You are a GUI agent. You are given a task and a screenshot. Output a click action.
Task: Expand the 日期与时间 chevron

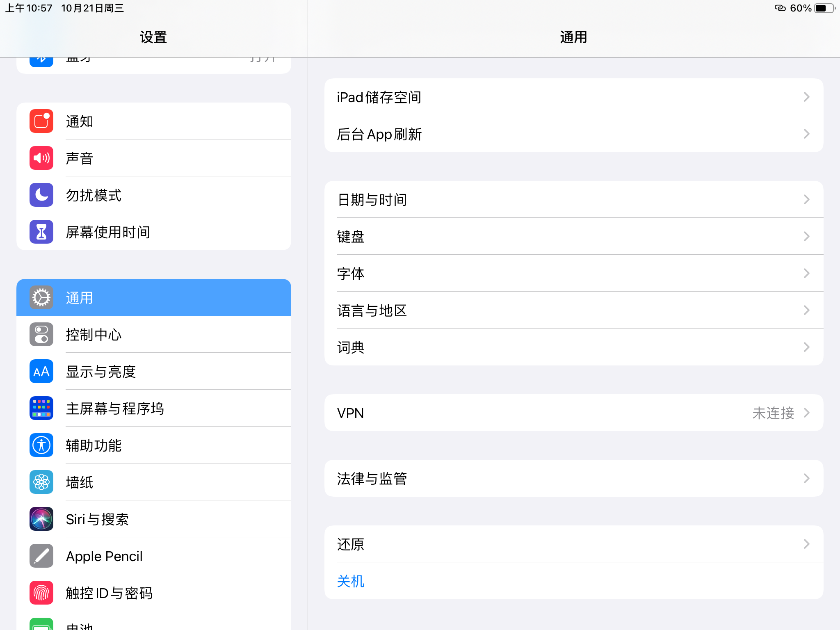point(806,199)
